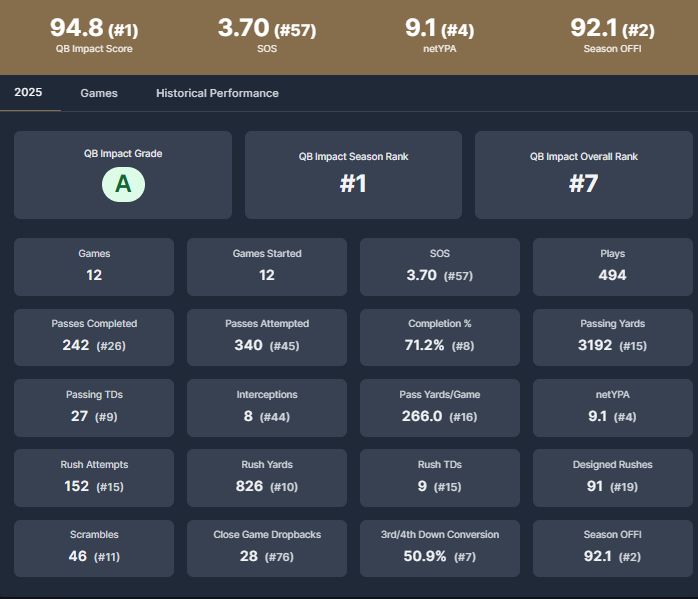
Task: Select the 2025 season tab
Action: (x=28, y=93)
